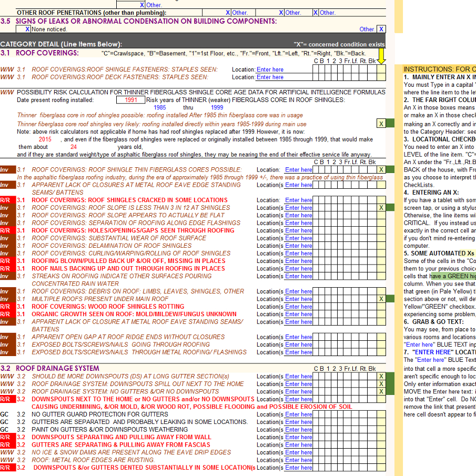The image size is (476, 476).
Task: Click the 'POSSIBILITY RISK CALCULATION' heading text
Action: click(x=201, y=92)
